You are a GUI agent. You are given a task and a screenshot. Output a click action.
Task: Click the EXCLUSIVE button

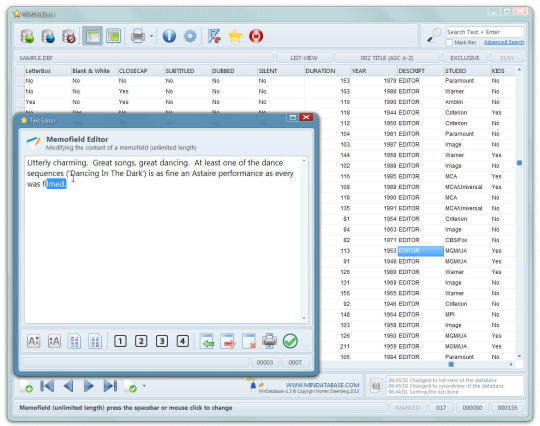click(x=465, y=58)
